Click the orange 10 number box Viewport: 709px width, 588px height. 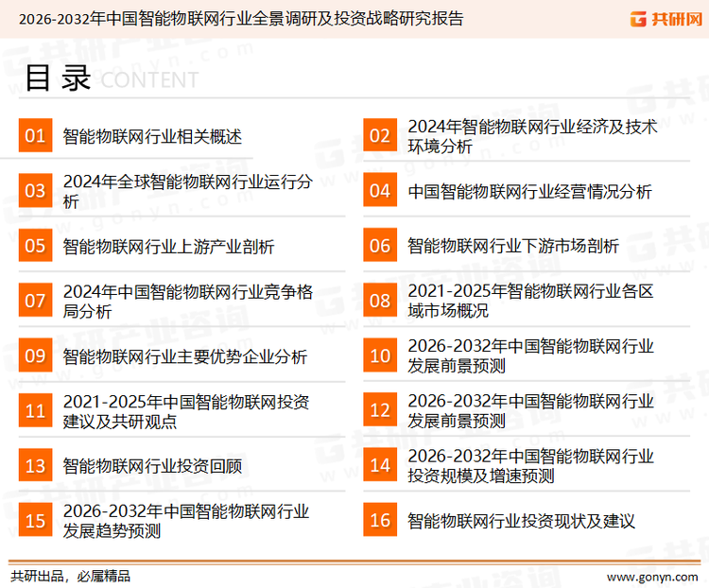380,355
